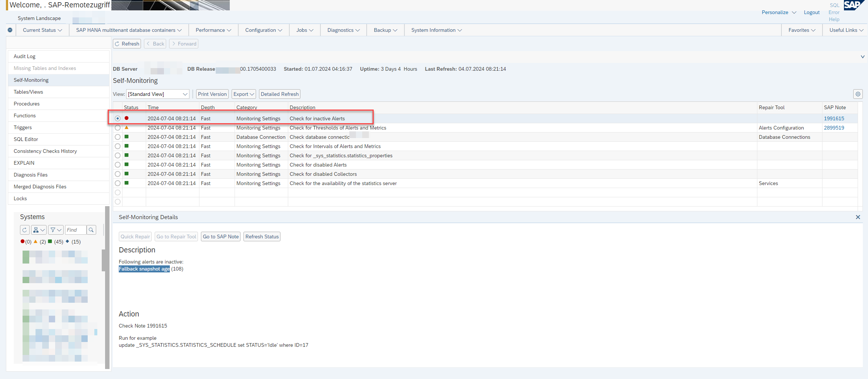Viewport: 868px width, 379px height.
Task: Open SAP Note 1991615 link
Action: click(x=834, y=118)
